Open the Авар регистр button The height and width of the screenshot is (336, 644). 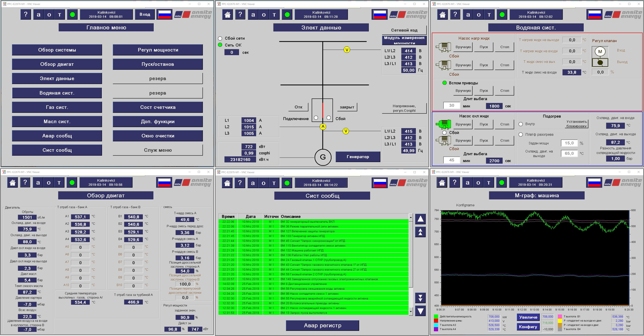pyautogui.click(x=322, y=325)
